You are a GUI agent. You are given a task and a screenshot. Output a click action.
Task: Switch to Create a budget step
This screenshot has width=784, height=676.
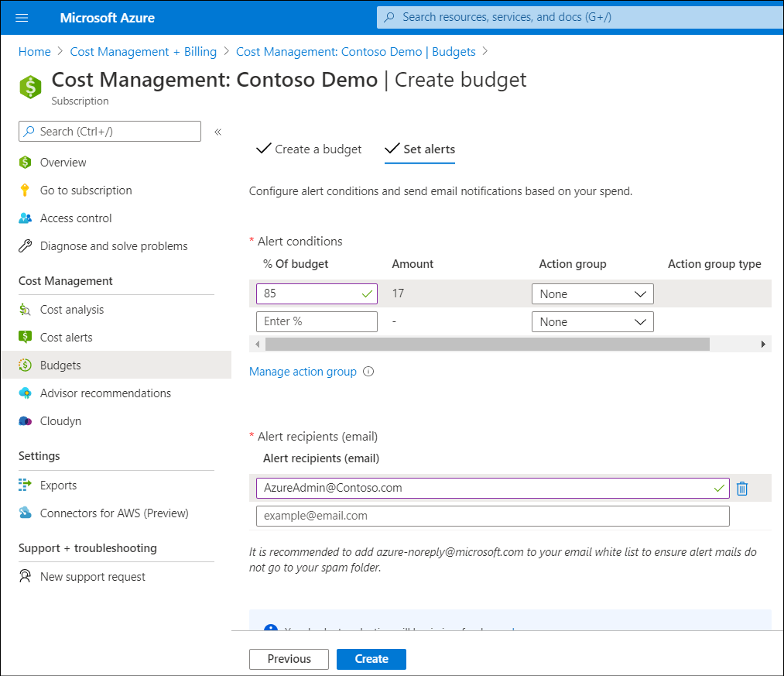(x=309, y=149)
